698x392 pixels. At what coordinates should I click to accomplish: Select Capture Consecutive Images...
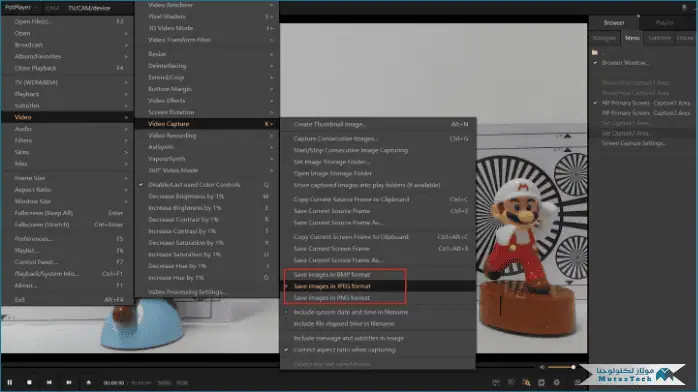378,138
